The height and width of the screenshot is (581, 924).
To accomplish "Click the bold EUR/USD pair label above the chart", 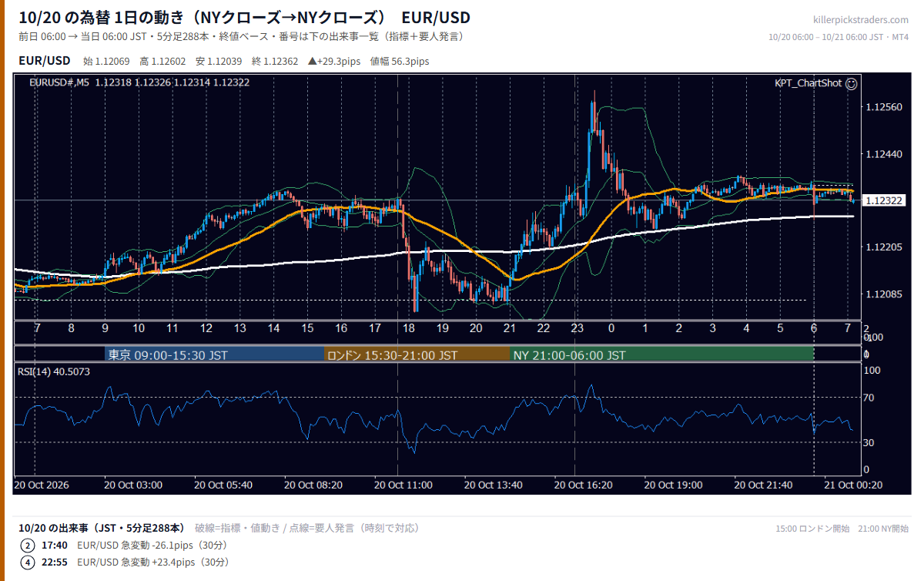I will pos(45,60).
